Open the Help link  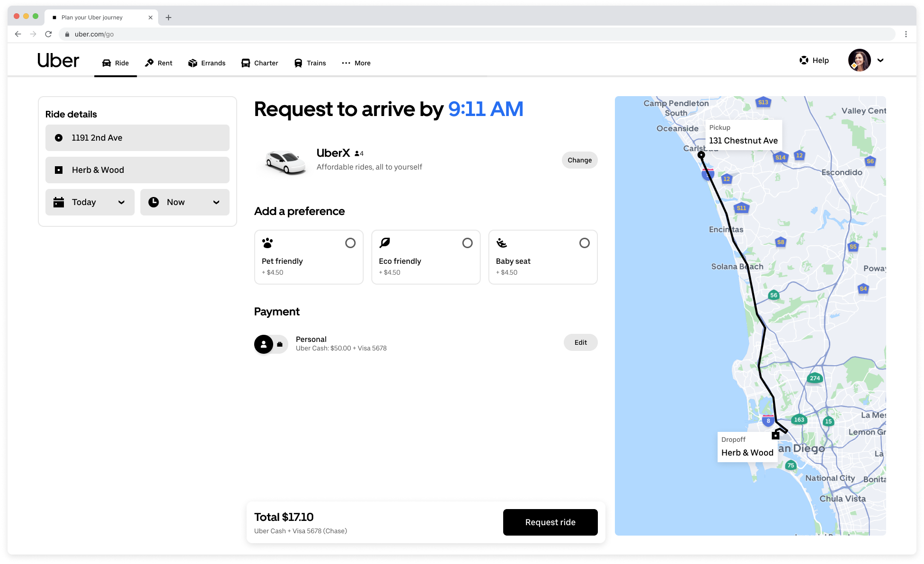[x=814, y=60]
